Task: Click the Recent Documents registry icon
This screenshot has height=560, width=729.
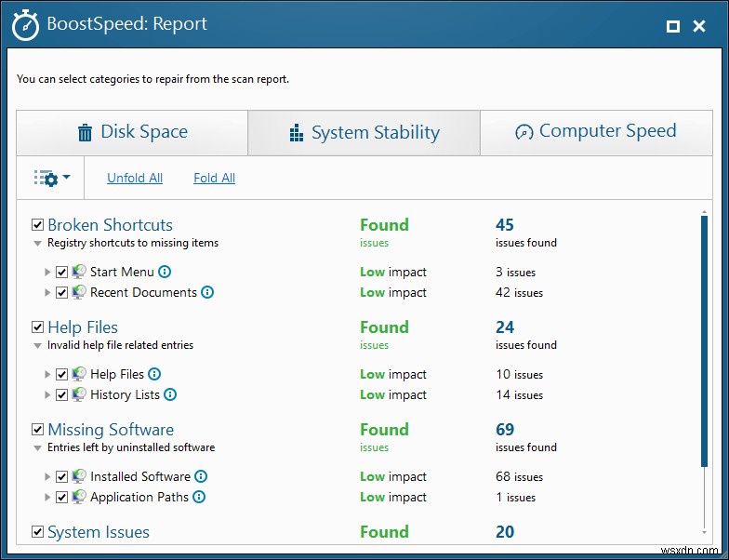Action: (x=79, y=292)
